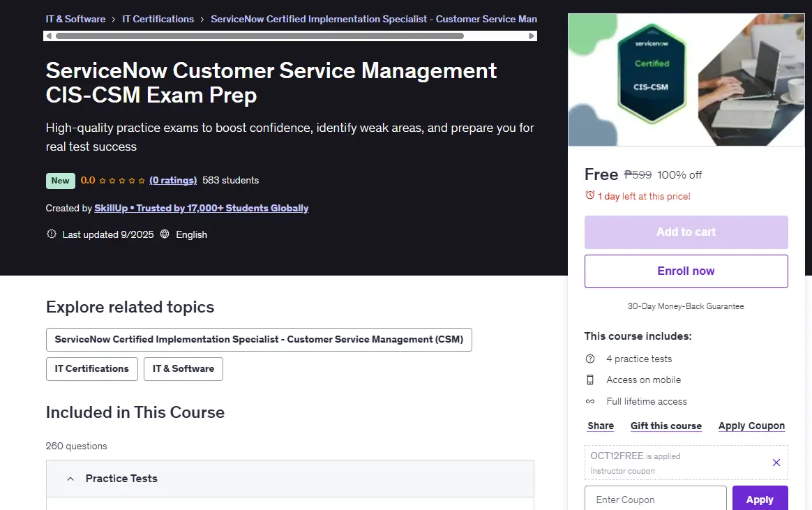The width and height of the screenshot is (812, 510).
Task: Click the Practice Tests section header
Action: click(290, 479)
